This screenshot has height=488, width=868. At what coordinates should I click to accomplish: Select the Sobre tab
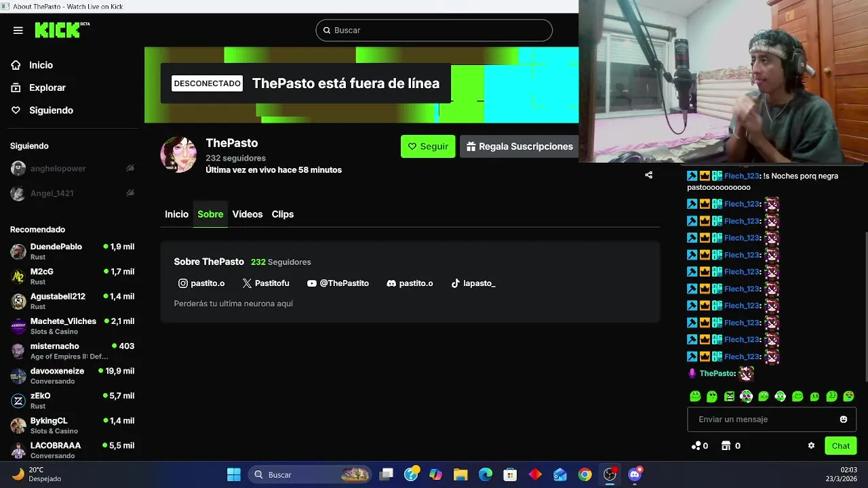pyautogui.click(x=210, y=214)
